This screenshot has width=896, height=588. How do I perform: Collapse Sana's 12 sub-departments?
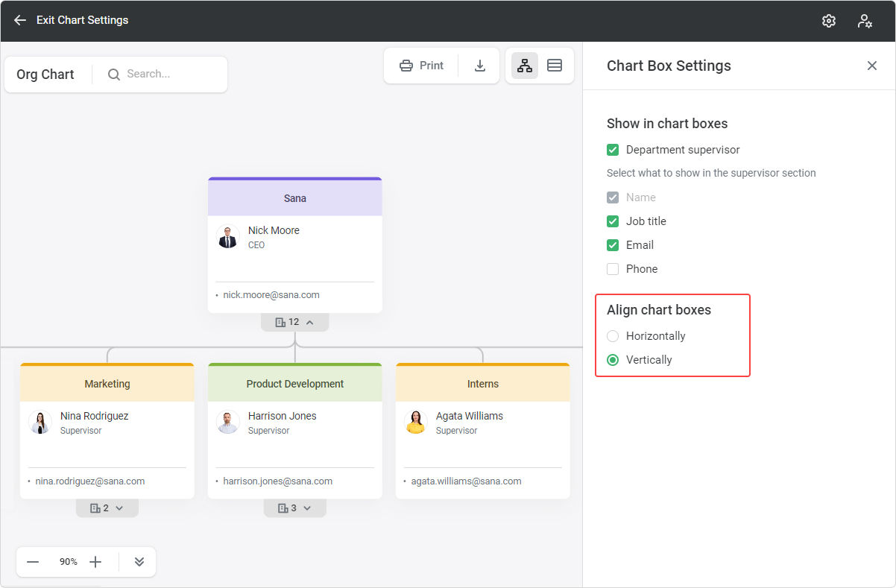click(x=294, y=322)
